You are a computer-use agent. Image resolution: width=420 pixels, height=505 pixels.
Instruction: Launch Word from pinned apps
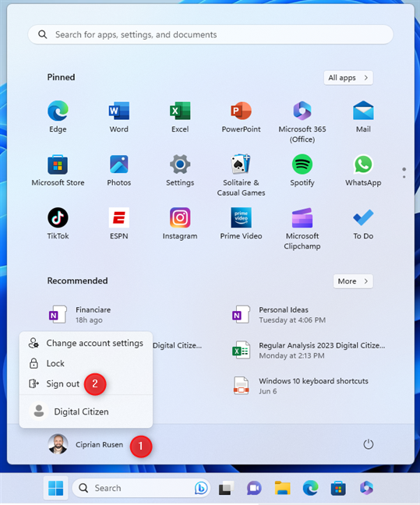[119, 116]
